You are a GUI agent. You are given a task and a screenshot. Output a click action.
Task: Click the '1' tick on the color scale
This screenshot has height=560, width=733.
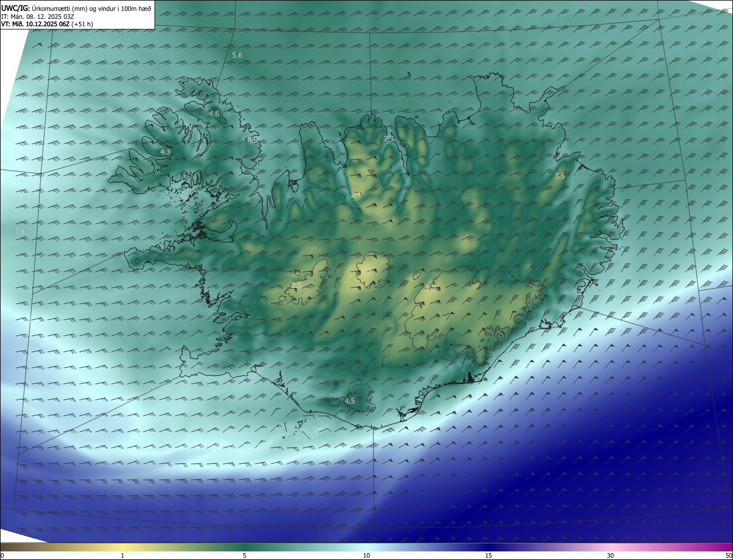click(x=123, y=555)
